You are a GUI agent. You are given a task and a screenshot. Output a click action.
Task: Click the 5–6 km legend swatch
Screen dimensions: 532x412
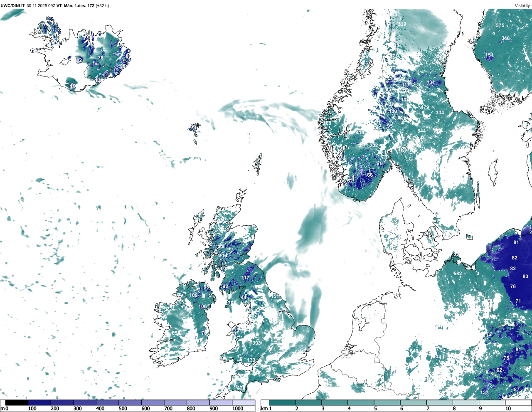tap(387, 403)
